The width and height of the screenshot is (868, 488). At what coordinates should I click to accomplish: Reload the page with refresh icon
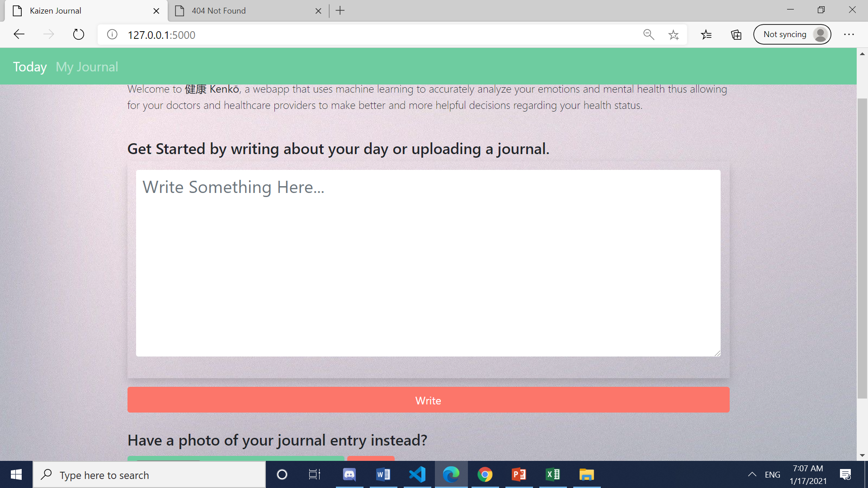tap(78, 34)
